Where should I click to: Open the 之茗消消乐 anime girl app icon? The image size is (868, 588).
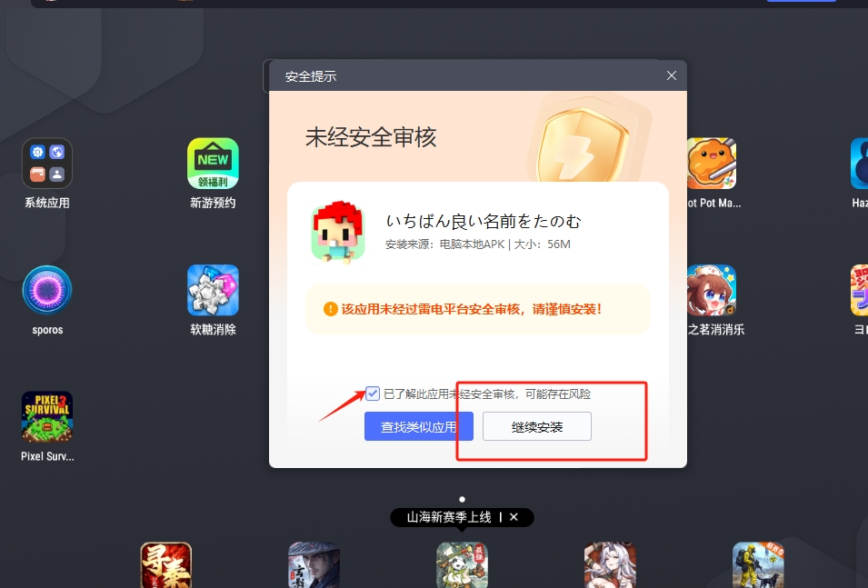tap(711, 291)
